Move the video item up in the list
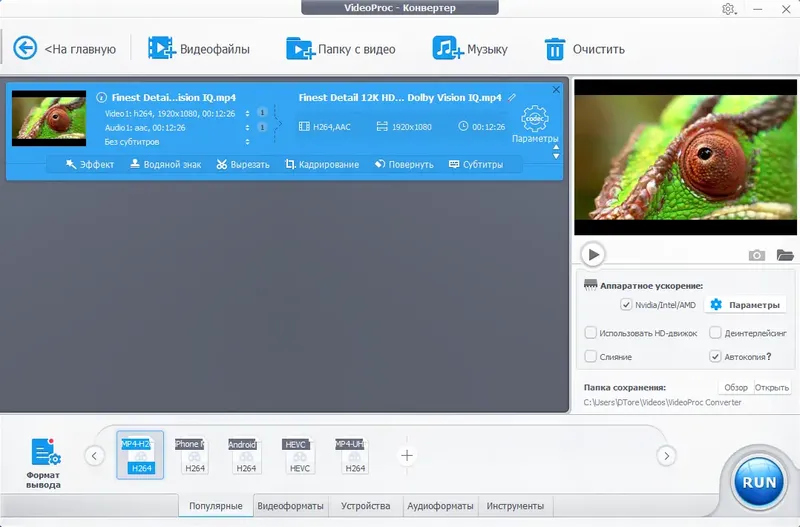This screenshot has width=800, height=527. [x=556, y=147]
